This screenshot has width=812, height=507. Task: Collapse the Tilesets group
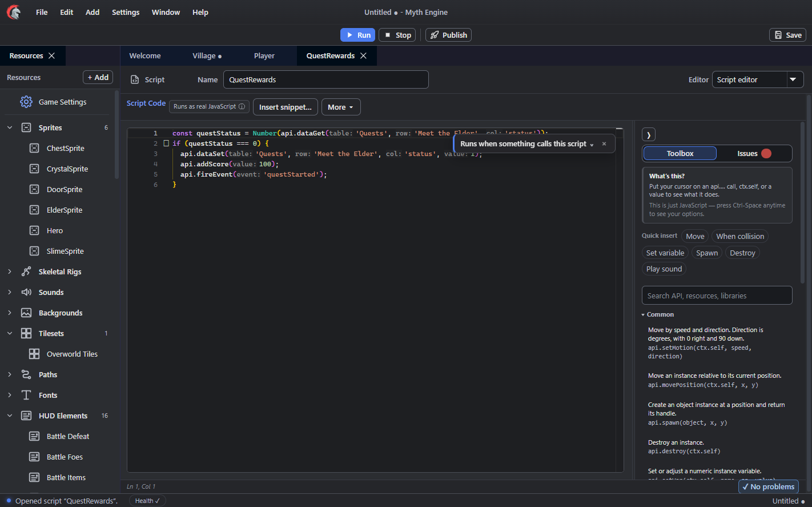tap(10, 333)
